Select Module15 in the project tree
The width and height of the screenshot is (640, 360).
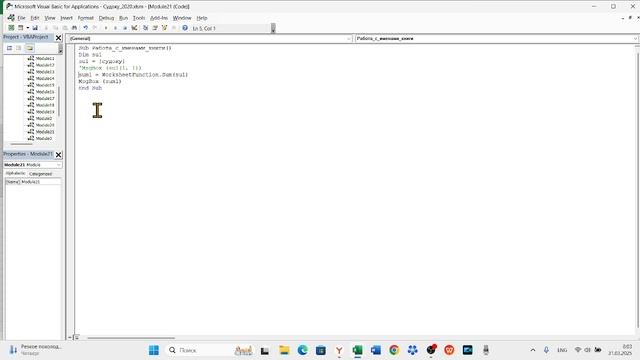tap(44, 85)
